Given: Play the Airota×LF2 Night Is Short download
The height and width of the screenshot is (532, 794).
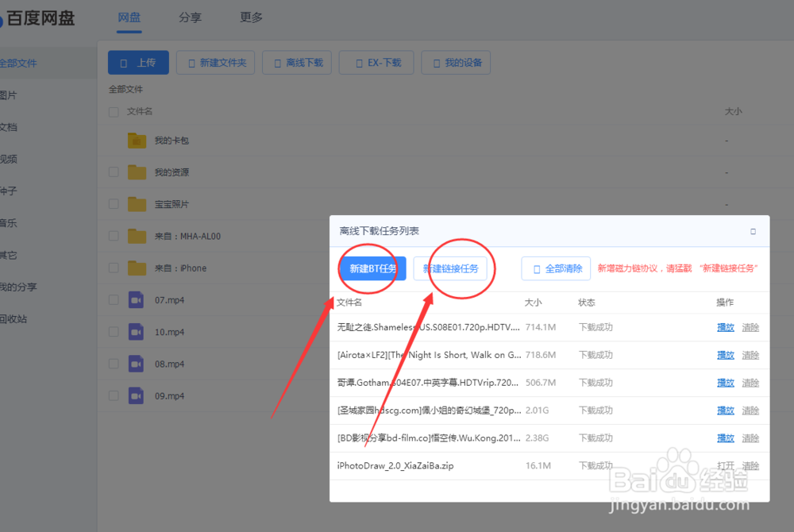Looking at the screenshot, I should pos(726,355).
